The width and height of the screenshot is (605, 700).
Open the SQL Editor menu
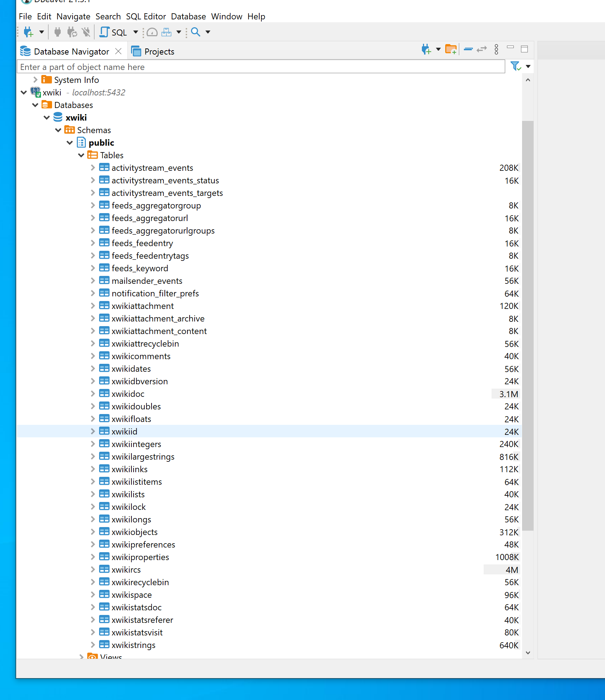pyautogui.click(x=146, y=17)
